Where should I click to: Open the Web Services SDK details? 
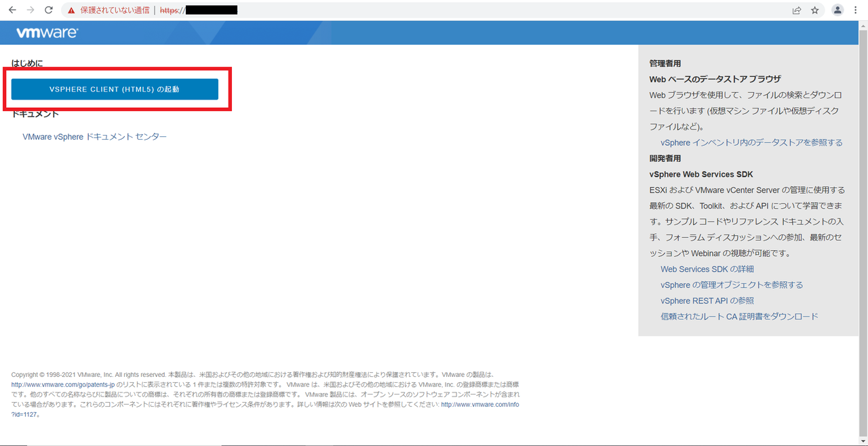(x=707, y=269)
